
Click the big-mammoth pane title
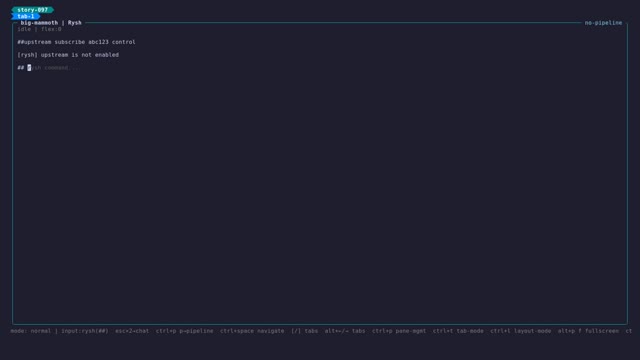point(39,23)
